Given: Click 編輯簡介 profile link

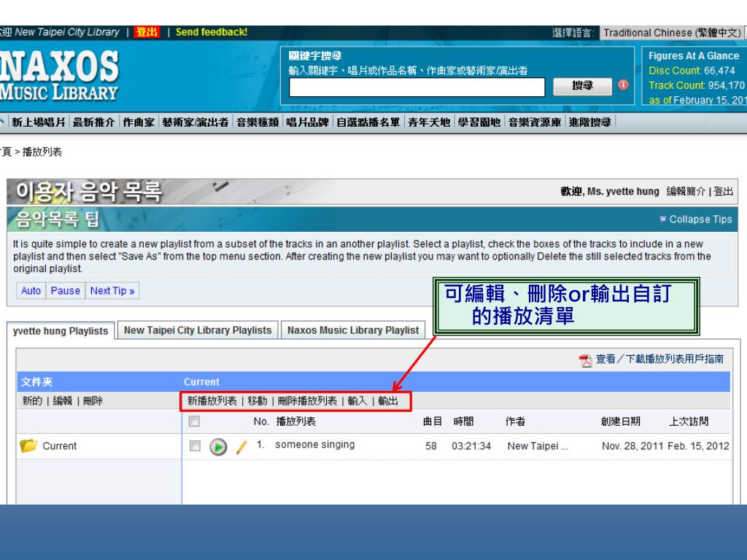Looking at the screenshot, I should [x=686, y=191].
